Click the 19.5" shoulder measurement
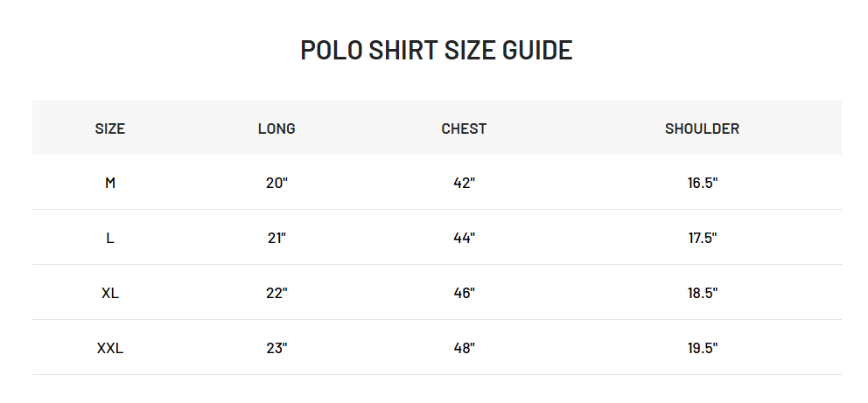 [x=703, y=348]
